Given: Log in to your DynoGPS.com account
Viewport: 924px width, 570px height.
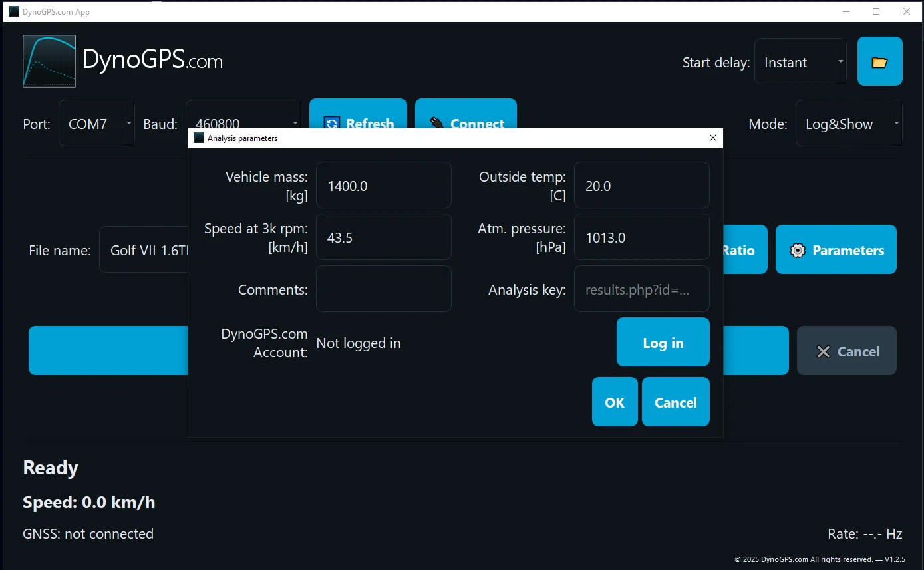Looking at the screenshot, I should (x=663, y=342).
